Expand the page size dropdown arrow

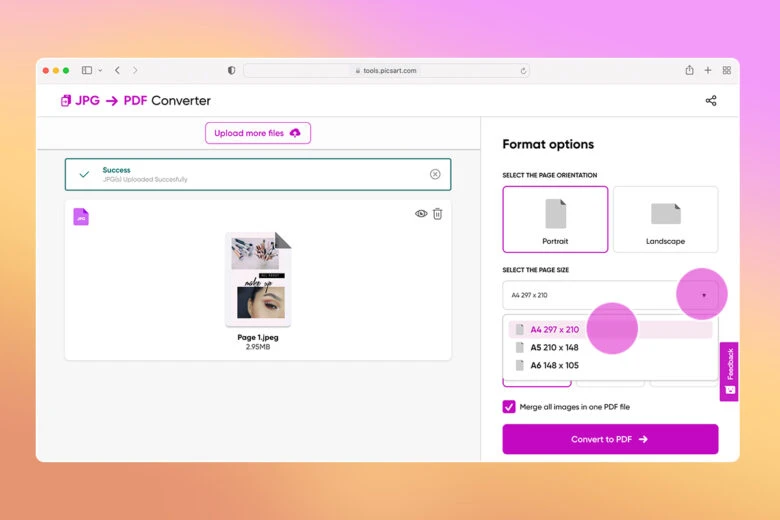coord(703,295)
